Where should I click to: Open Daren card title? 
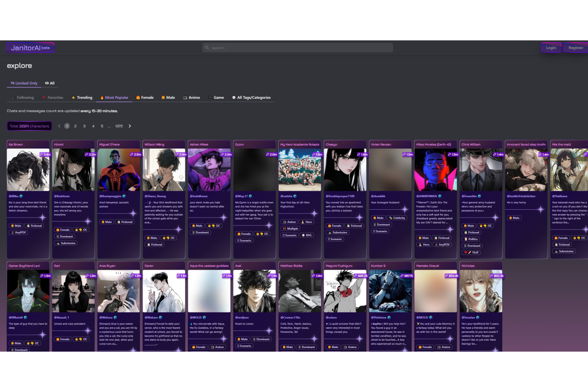[149, 266]
